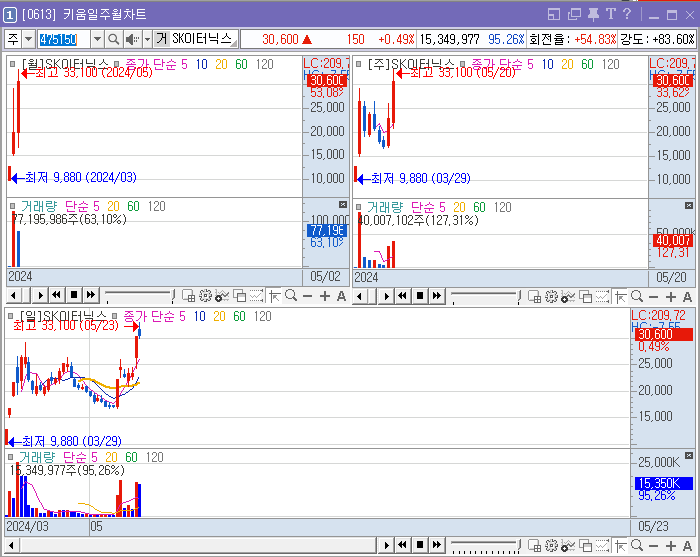This screenshot has height=557, width=700.
Task: Click daily chart rewind button
Action: point(403,545)
